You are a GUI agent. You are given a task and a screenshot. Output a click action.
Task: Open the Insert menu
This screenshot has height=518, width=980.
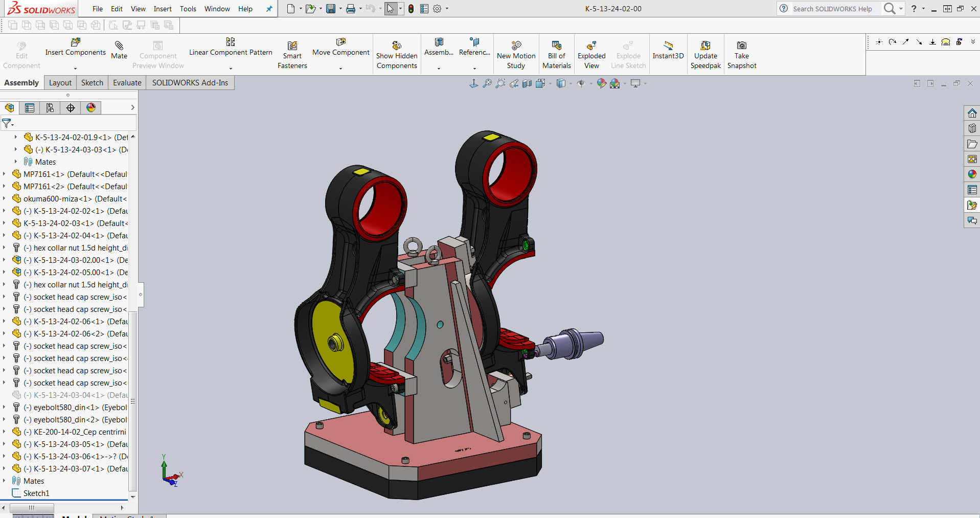tap(163, 9)
